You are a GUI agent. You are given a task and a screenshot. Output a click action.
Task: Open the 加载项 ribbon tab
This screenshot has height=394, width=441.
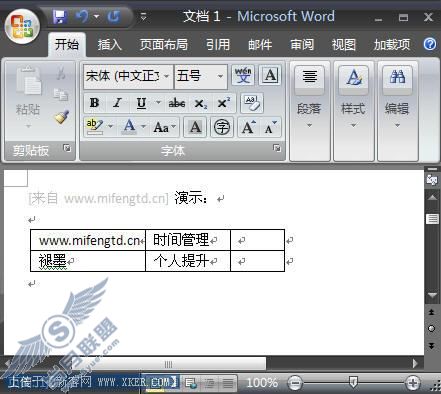(x=392, y=45)
